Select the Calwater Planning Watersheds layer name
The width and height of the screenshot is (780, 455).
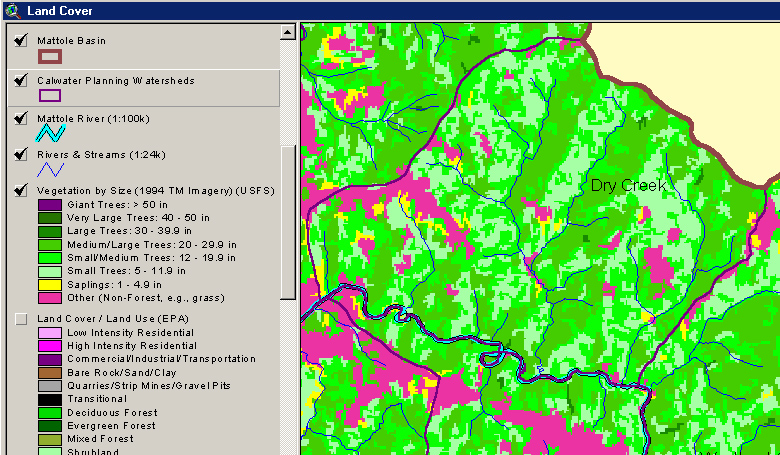click(x=115, y=81)
